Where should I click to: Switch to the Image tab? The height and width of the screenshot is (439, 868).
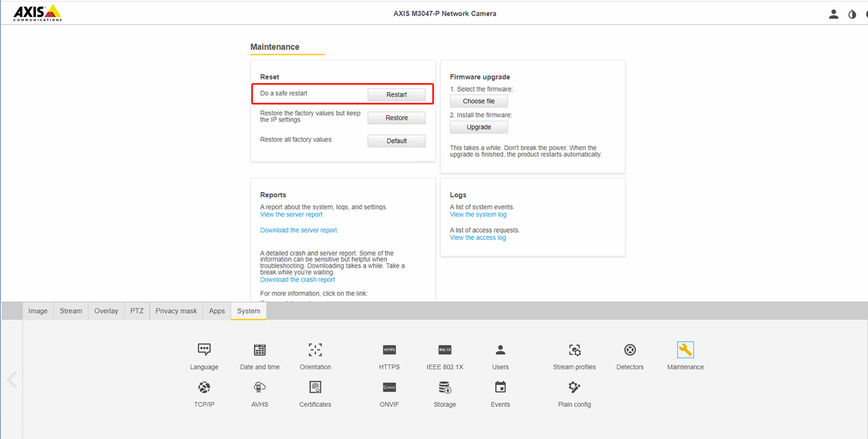pos(38,311)
